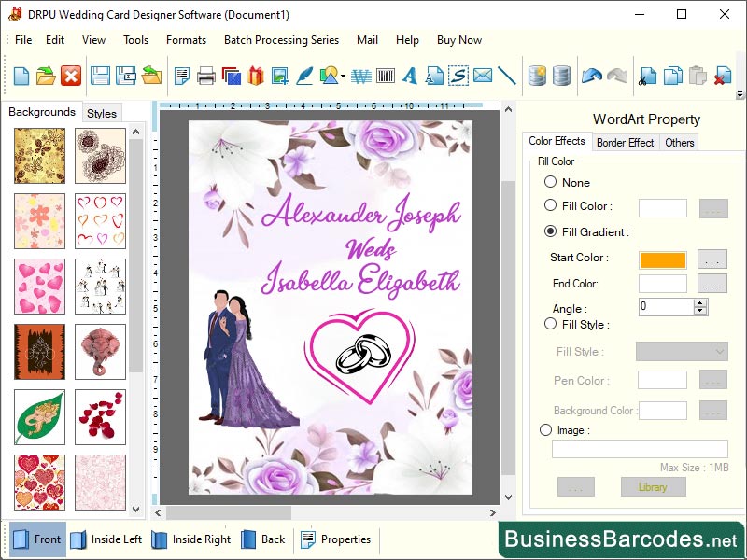Select the pink hearts background thumbnail
This screenshot has width=747, height=560.
[x=38, y=287]
